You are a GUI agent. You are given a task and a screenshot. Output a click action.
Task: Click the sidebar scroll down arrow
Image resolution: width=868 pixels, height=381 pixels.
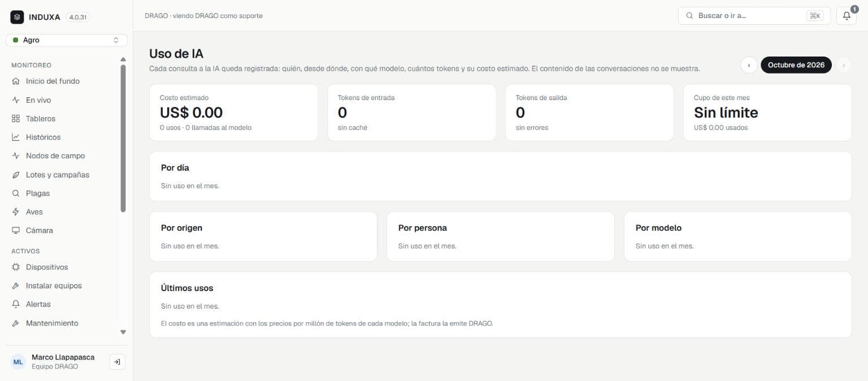[123, 332]
